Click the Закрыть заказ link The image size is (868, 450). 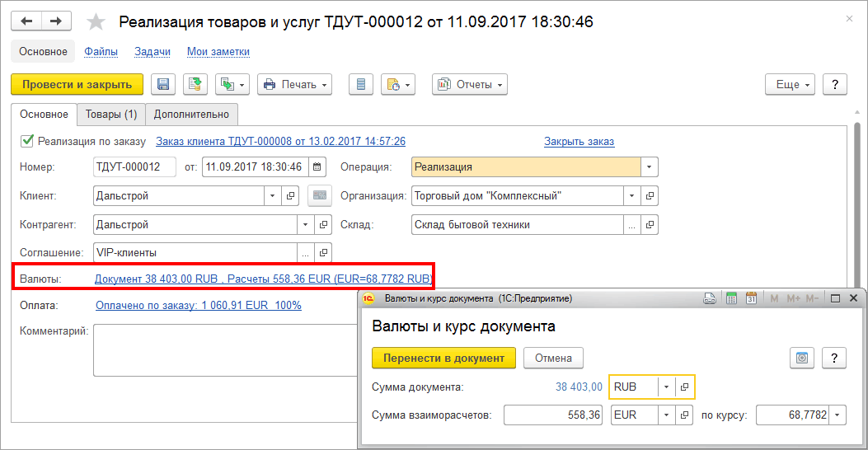click(579, 141)
